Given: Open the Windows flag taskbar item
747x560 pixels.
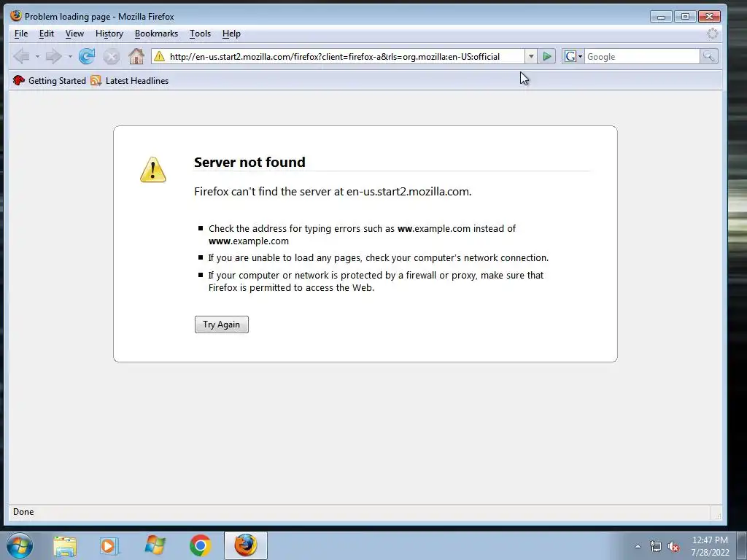Looking at the screenshot, I should 155,545.
